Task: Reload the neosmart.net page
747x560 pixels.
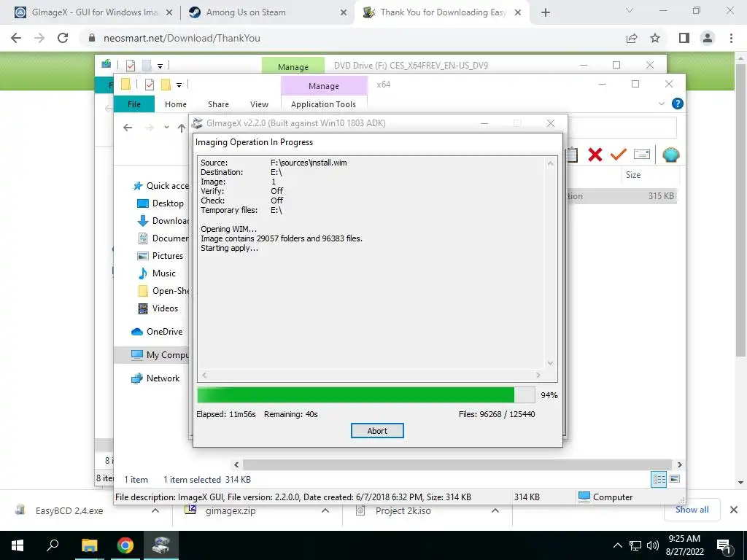Action: (63, 38)
